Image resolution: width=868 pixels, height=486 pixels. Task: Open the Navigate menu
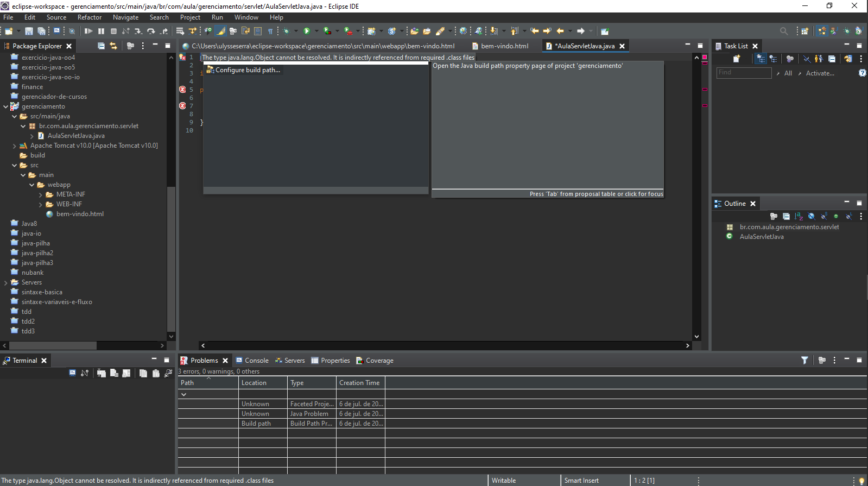click(125, 17)
